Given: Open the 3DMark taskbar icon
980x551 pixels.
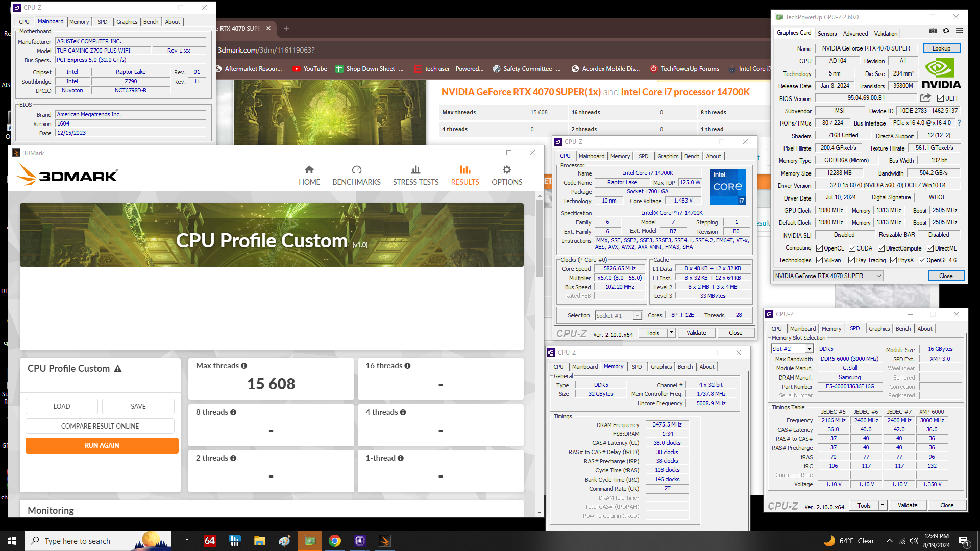Looking at the screenshot, I should click(x=385, y=541).
